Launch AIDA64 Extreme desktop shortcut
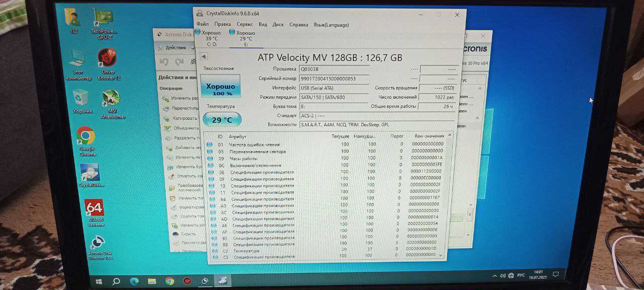This screenshot has height=290, width=644. [95, 213]
